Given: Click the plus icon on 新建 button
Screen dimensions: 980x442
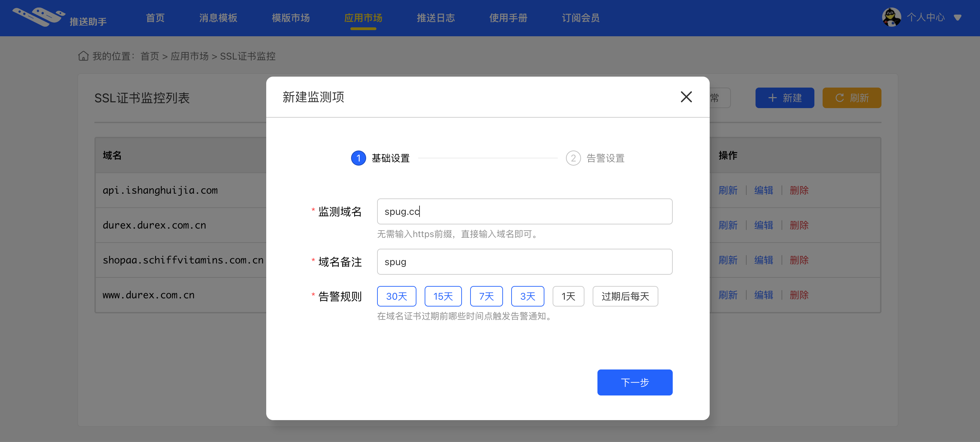Looking at the screenshot, I should (772, 98).
